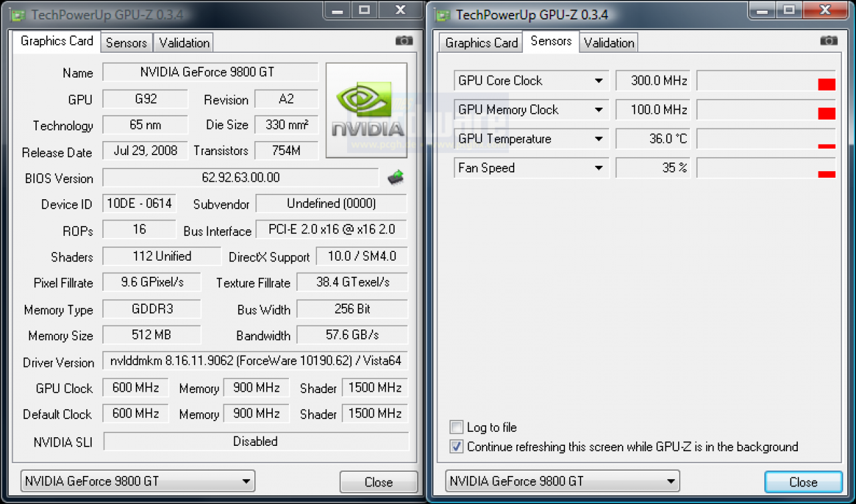Click the 57.6 GB/s bandwidth field
Image resolution: width=856 pixels, height=504 pixels.
(352, 335)
